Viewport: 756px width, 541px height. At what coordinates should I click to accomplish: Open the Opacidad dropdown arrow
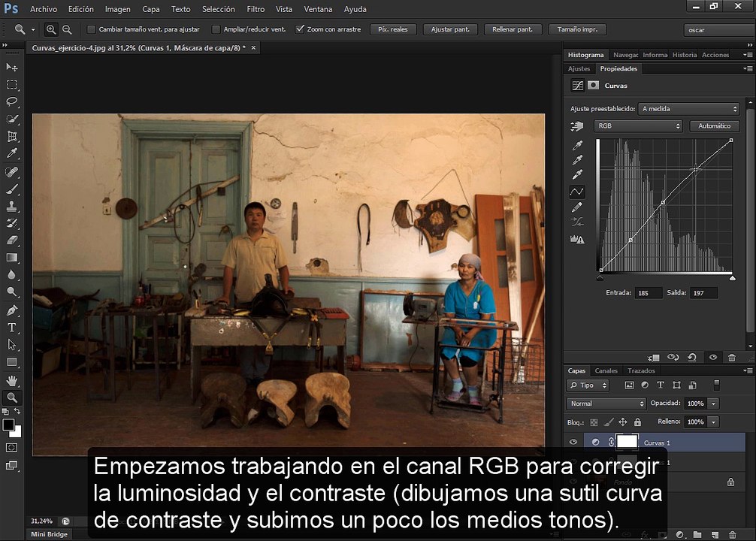[x=714, y=403]
